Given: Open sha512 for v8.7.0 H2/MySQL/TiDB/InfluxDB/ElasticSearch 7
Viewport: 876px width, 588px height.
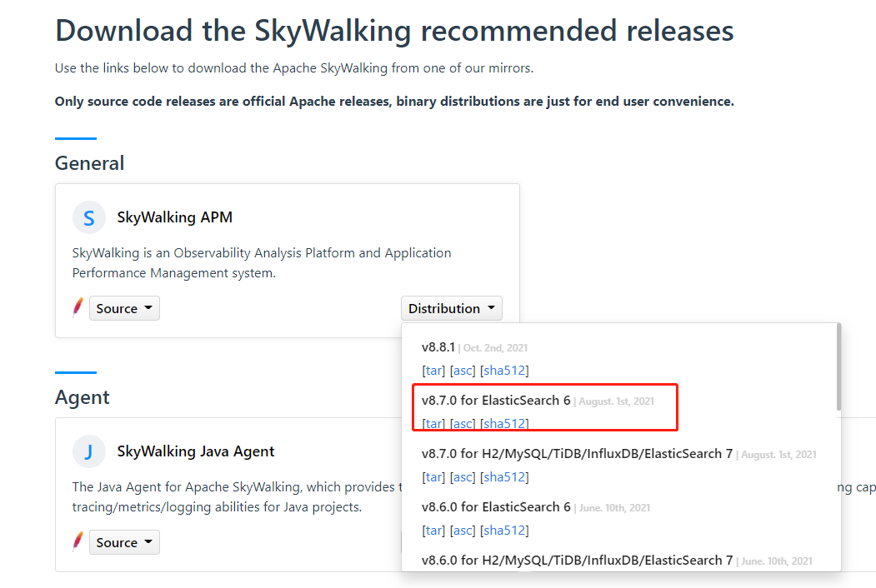Looking at the screenshot, I should coord(504,477).
